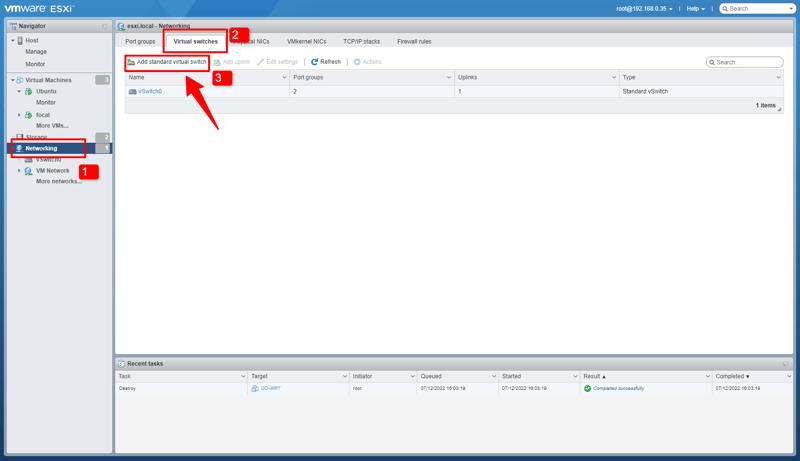The width and height of the screenshot is (800, 461).
Task: Open the vSwitch0 link in the table
Action: click(x=150, y=91)
